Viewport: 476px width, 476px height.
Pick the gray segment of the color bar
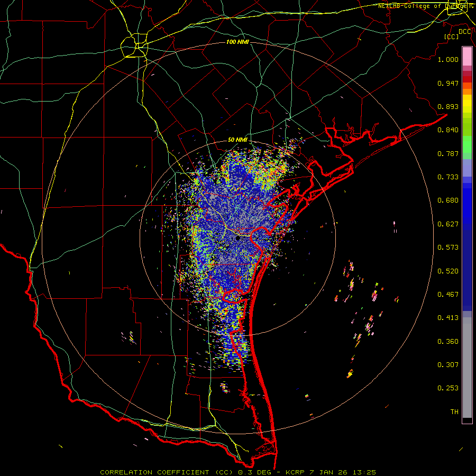pyautogui.click(x=467, y=368)
